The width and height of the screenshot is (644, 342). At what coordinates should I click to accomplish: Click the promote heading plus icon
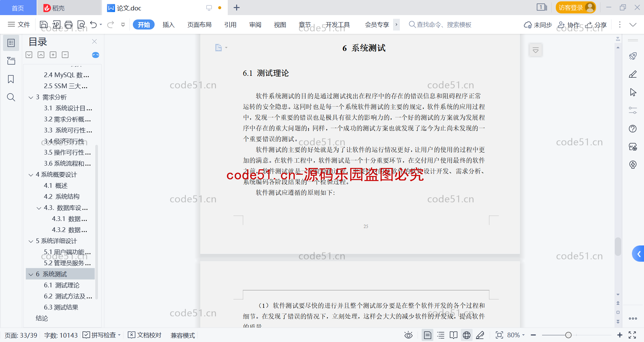pos(53,55)
